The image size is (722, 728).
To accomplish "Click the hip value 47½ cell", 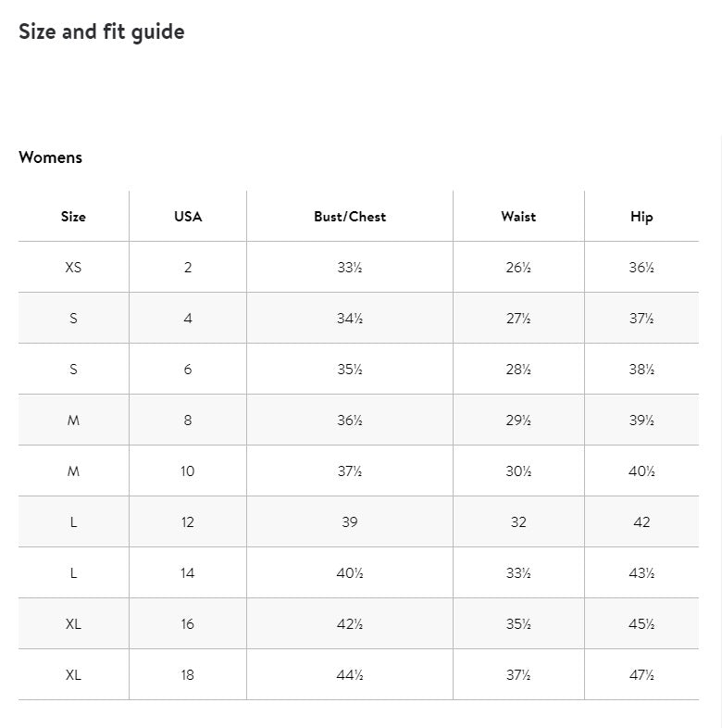I will [x=641, y=675].
